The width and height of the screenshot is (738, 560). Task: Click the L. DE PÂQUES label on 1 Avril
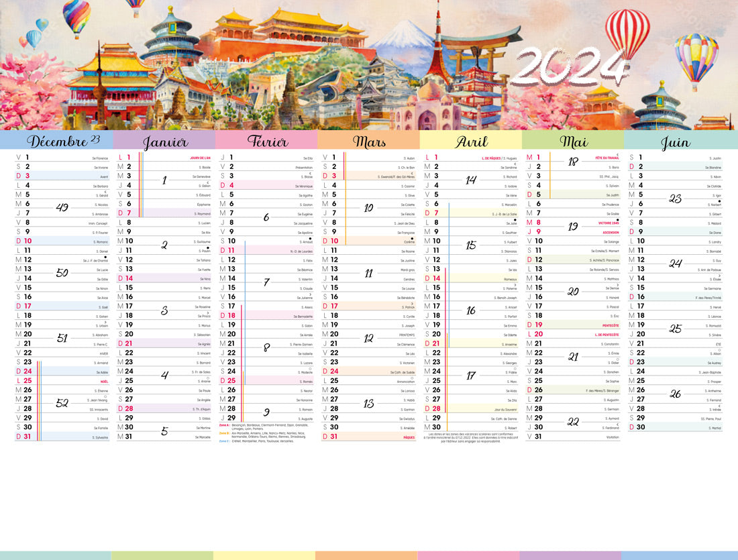[x=490, y=158]
